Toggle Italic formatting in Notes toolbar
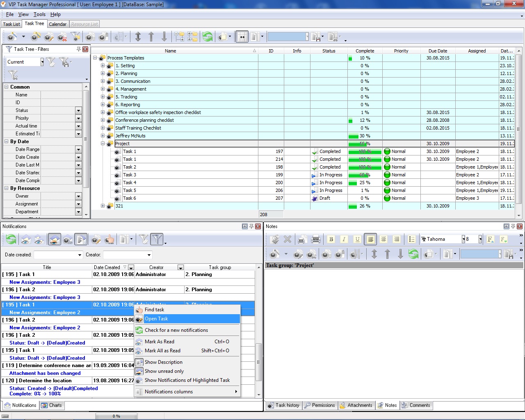 point(344,239)
